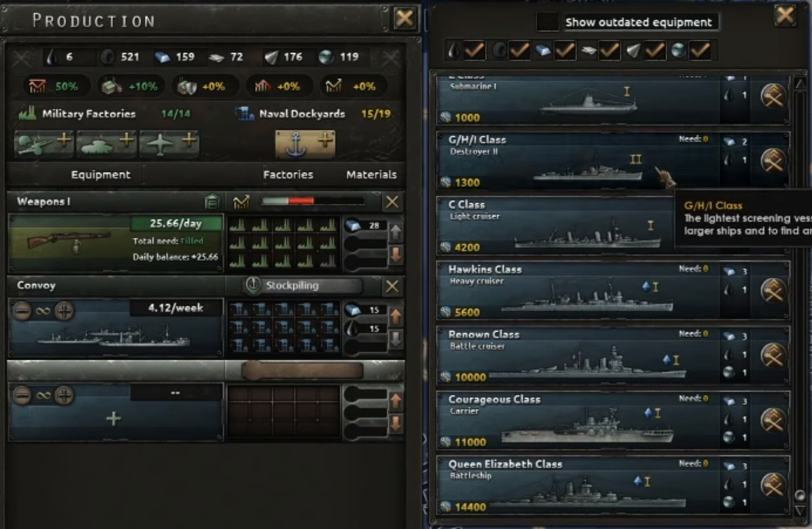Add infantry equipment production line
The image size is (812, 529).
pos(44,143)
